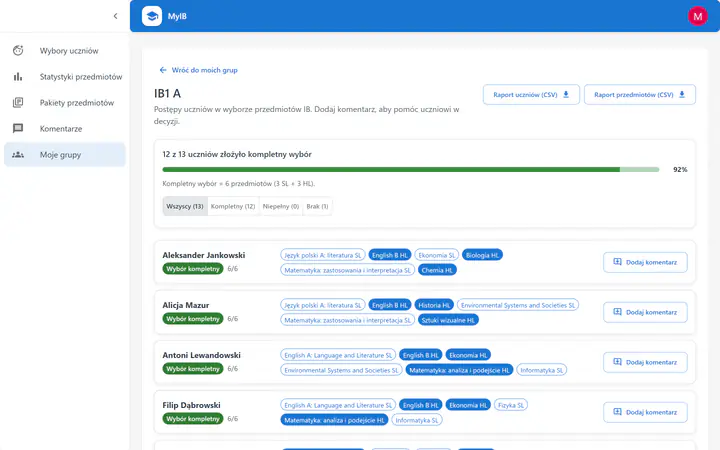Download Raport uczniów (CSV)
This screenshot has height=450, width=720.
531,95
